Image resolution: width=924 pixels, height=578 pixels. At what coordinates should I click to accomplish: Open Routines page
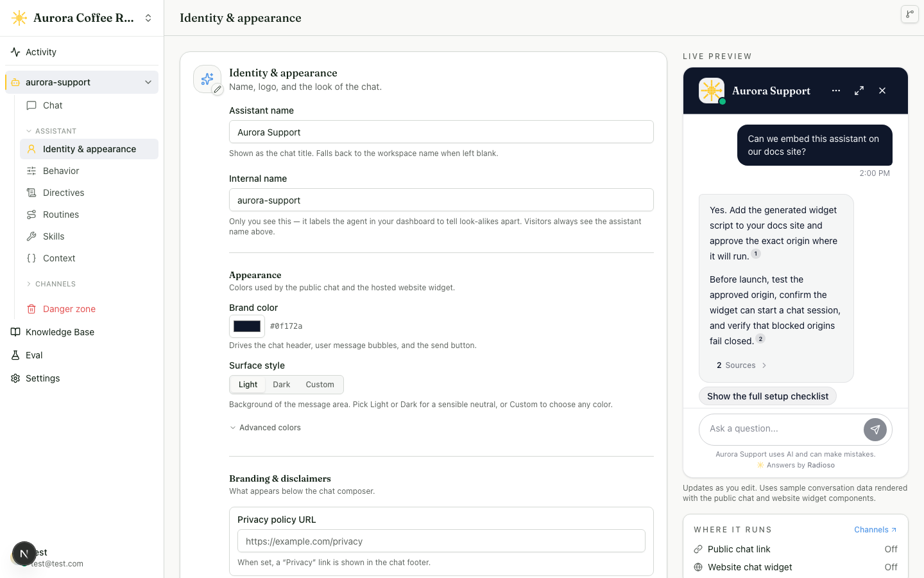tap(89, 215)
